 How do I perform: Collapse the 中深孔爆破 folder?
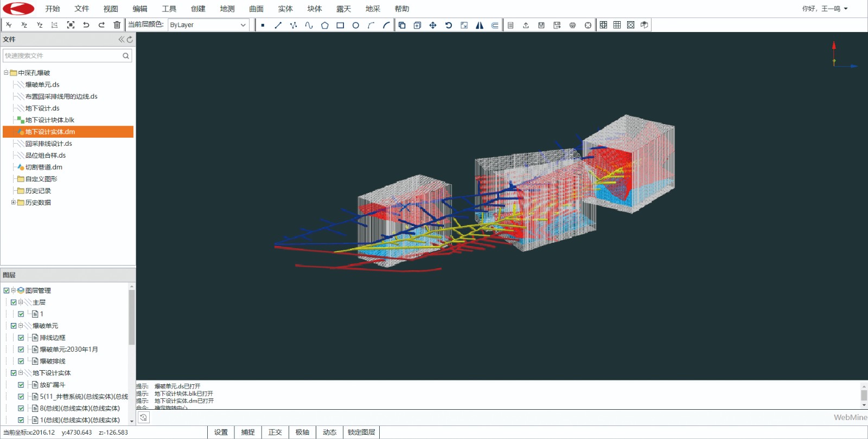tap(6, 73)
